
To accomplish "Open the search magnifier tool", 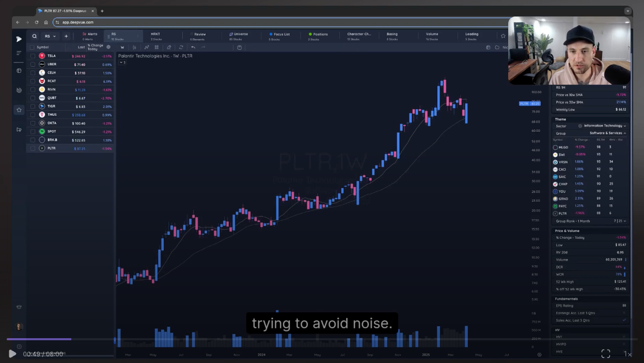I will pyautogui.click(x=33, y=36).
